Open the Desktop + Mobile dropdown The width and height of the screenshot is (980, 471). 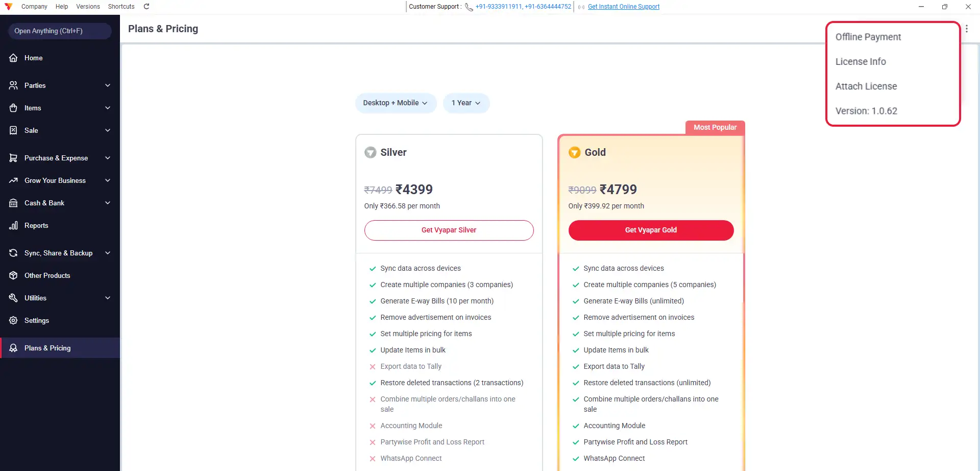(x=396, y=103)
